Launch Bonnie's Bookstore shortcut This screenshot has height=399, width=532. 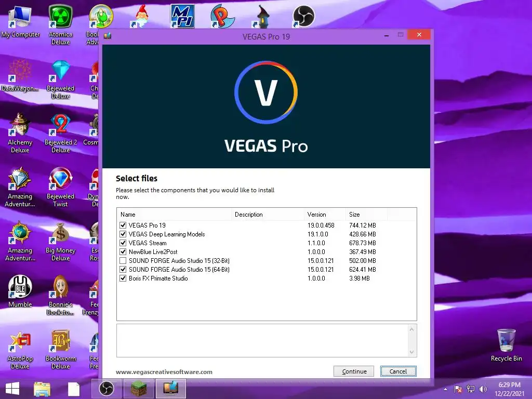pos(60,295)
